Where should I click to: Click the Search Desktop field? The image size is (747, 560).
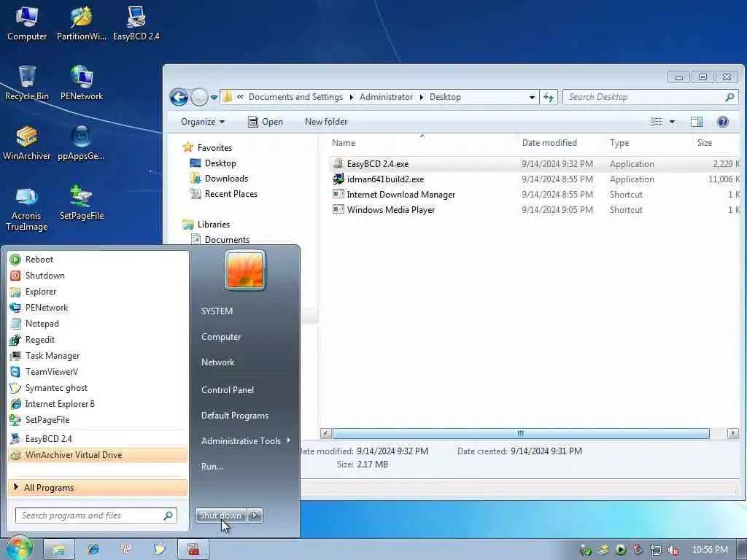(x=650, y=97)
